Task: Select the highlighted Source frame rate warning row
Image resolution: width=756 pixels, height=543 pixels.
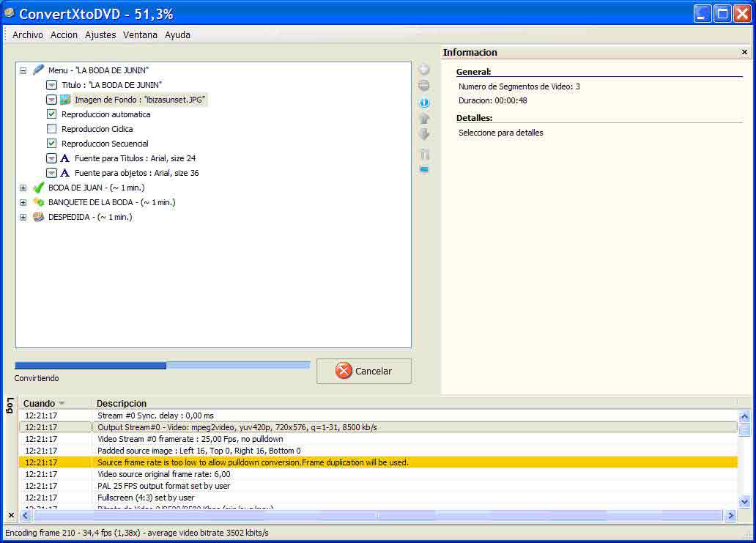Action: pos(378,462)
